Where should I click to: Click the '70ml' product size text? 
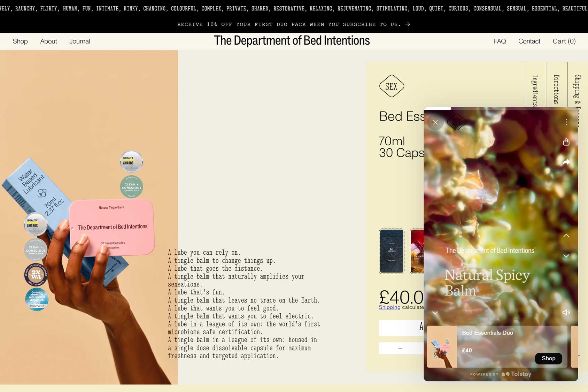point(392,141)
